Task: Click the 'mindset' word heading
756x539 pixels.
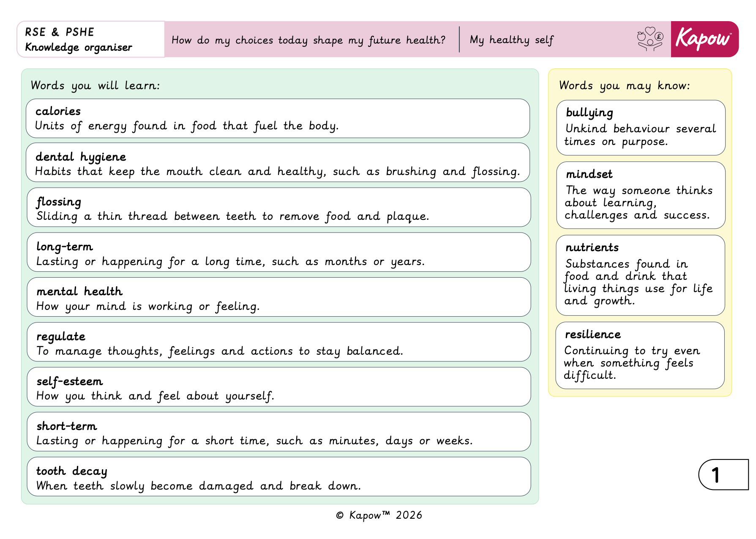Action: 589,174
